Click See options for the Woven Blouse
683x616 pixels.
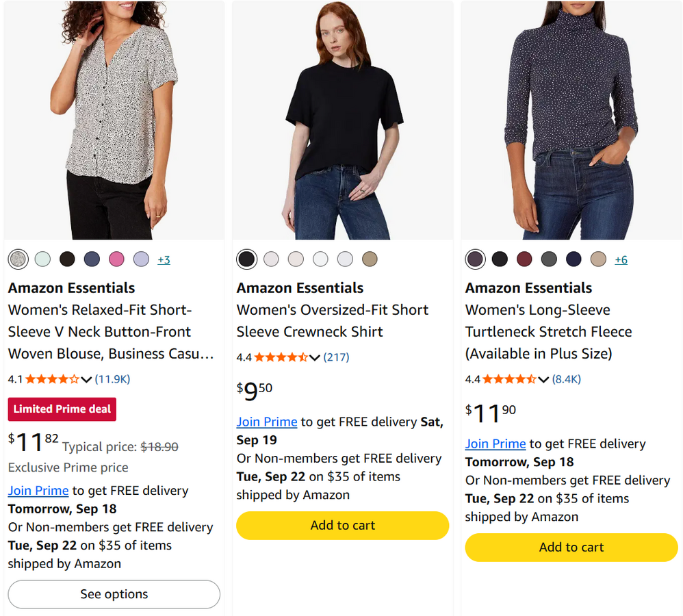114,594
